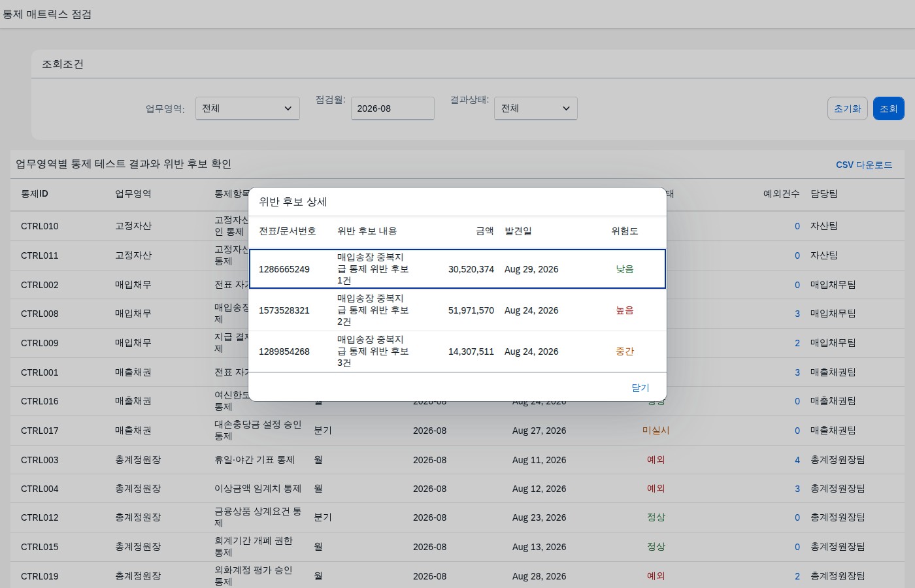This screenshot has height=588, width=915.
Task: Click the amount 14,307,511
Action: click(x=471, y=351)
